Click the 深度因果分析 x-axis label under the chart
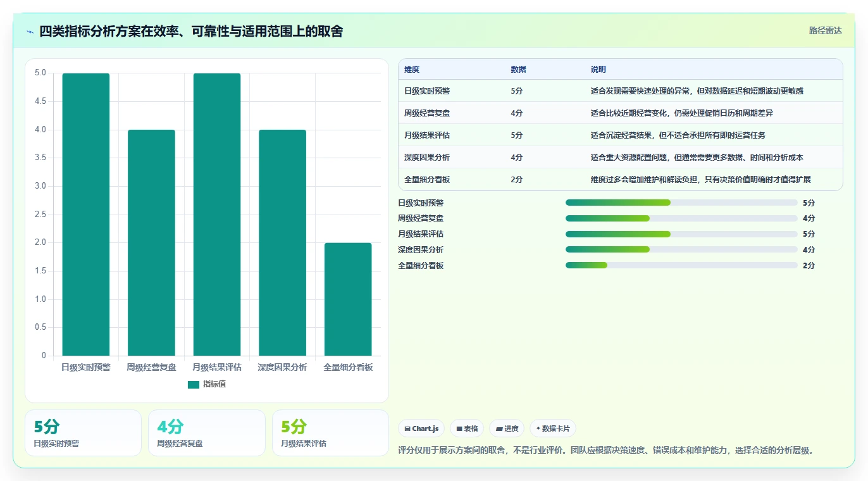Image resolution: width=868 pixels, height=481 pixels. coord(282,368)
